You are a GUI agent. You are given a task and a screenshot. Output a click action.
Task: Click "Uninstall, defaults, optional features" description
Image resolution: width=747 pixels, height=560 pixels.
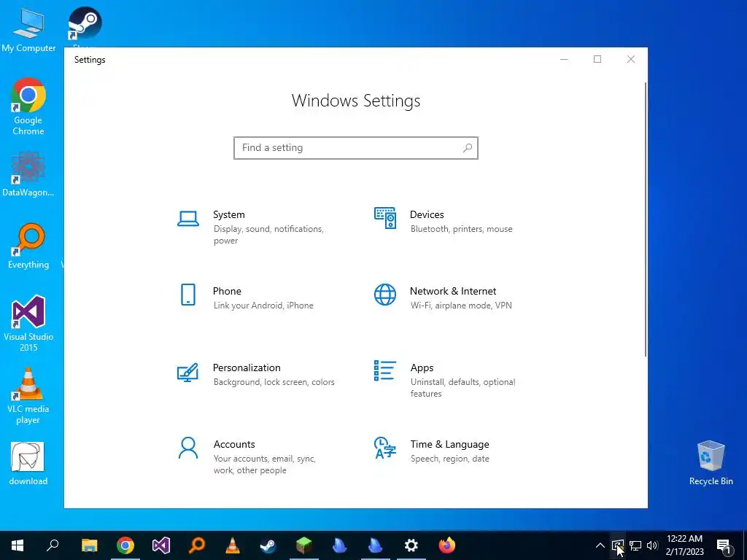click(x=462, y=388)
